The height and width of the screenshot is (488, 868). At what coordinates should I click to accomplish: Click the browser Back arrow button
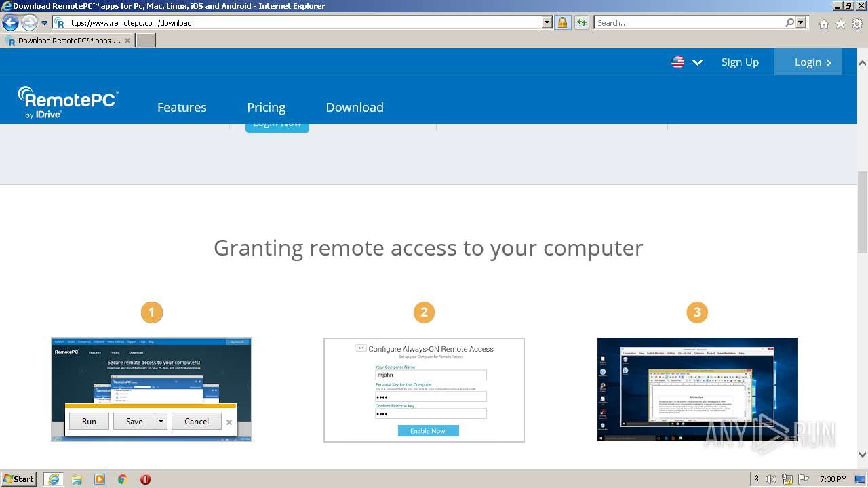(x=10, y=22)
